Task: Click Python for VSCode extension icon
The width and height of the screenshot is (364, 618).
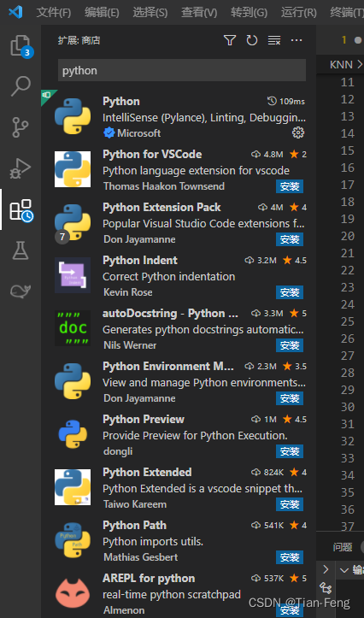Action: (73, 169)
